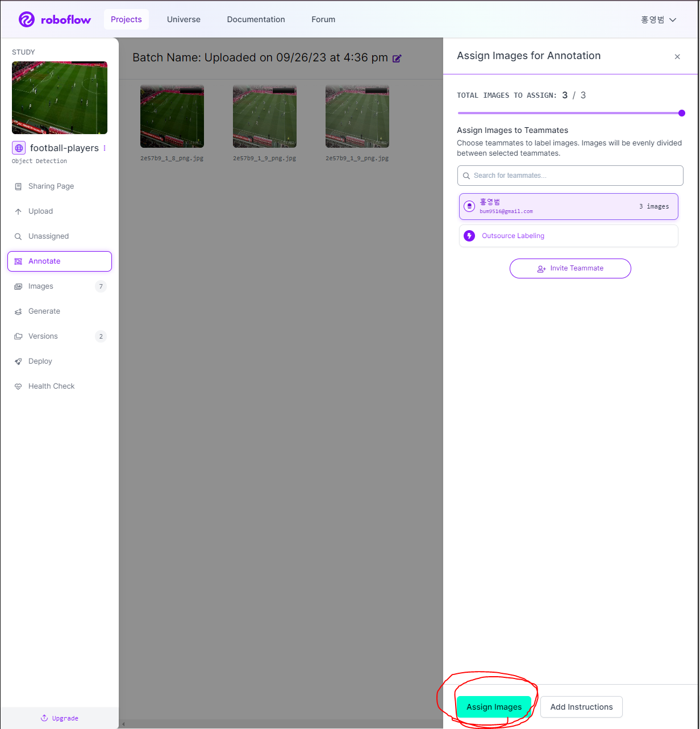700x729 pixels.
Task: Open the 홍영범 account dropdown
Action: [x=659, y=19]
